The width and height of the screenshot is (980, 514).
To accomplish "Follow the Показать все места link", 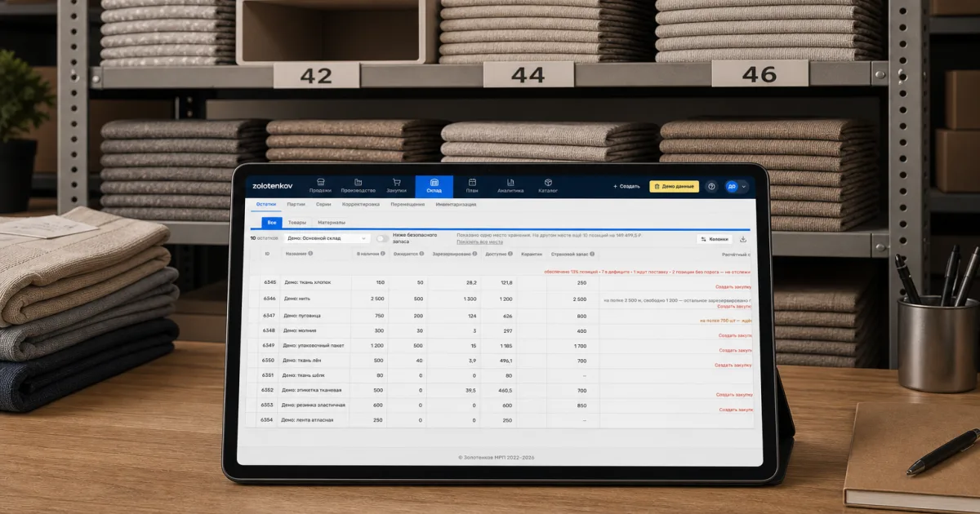I will tap(479, 241).
